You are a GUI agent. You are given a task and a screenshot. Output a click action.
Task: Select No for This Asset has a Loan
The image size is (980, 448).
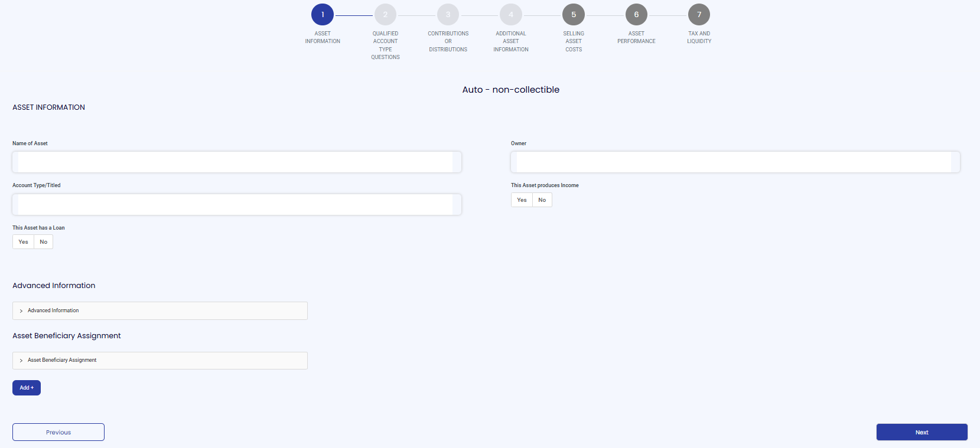43,242
